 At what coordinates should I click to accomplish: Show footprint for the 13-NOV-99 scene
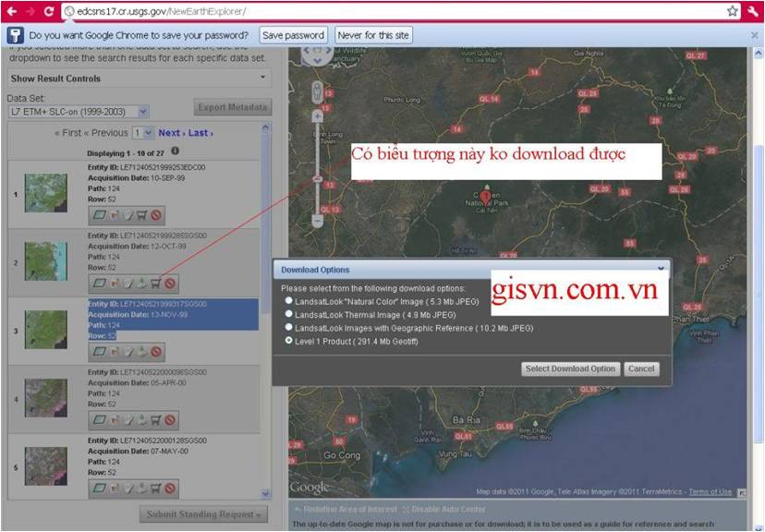tap(100, 352)
